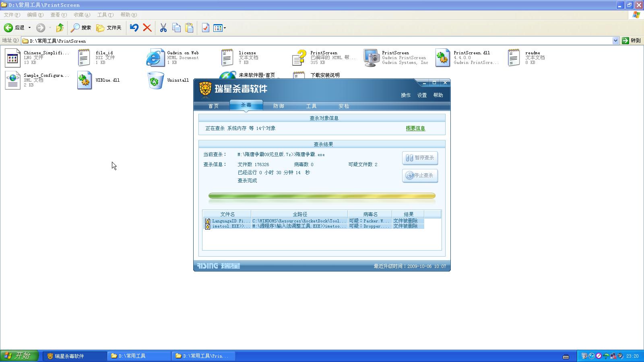644x362 pixels.
Task: Click the green scan progress bar
Action: [322, 196]
